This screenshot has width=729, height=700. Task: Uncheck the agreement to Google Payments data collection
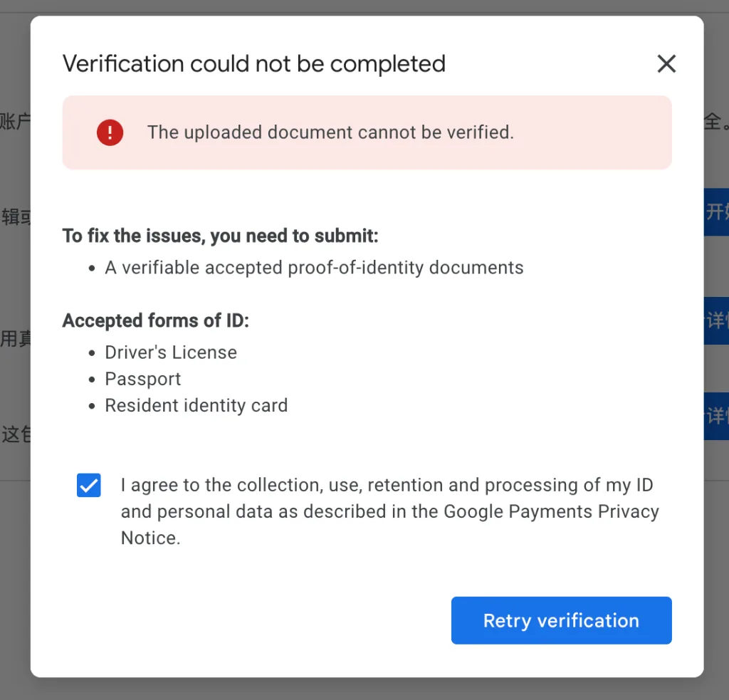pos(88,485)
